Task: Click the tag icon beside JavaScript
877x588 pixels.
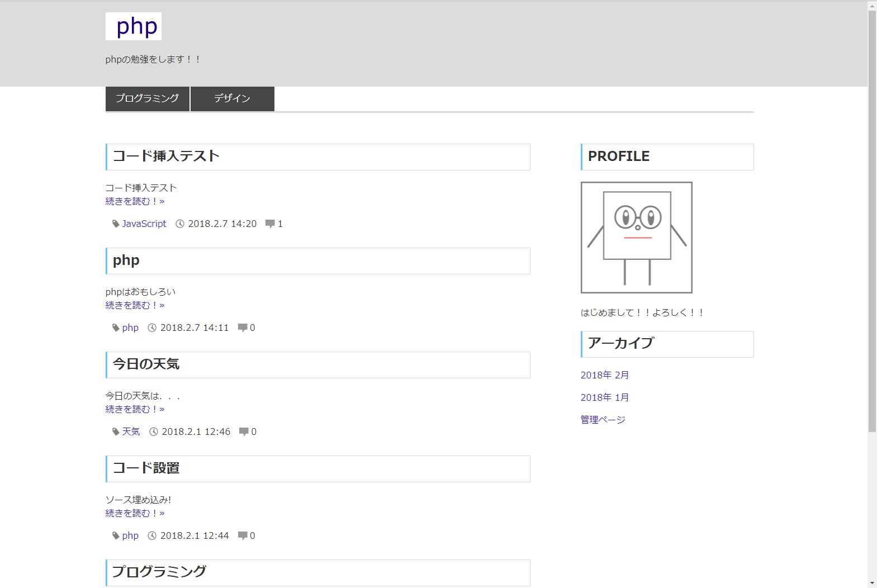Action: (x=116, y=224)
